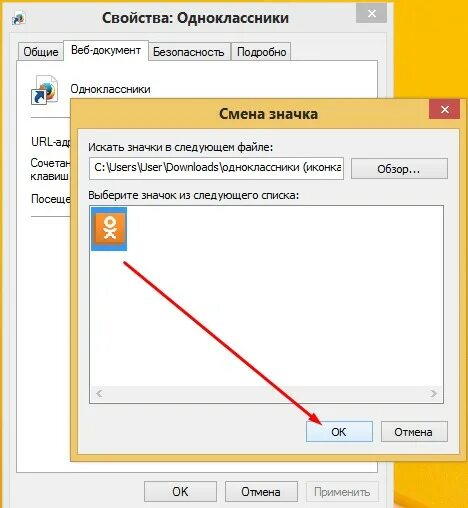Click the horizontal scrollbar track in icon list

click(x=266, y=394)
